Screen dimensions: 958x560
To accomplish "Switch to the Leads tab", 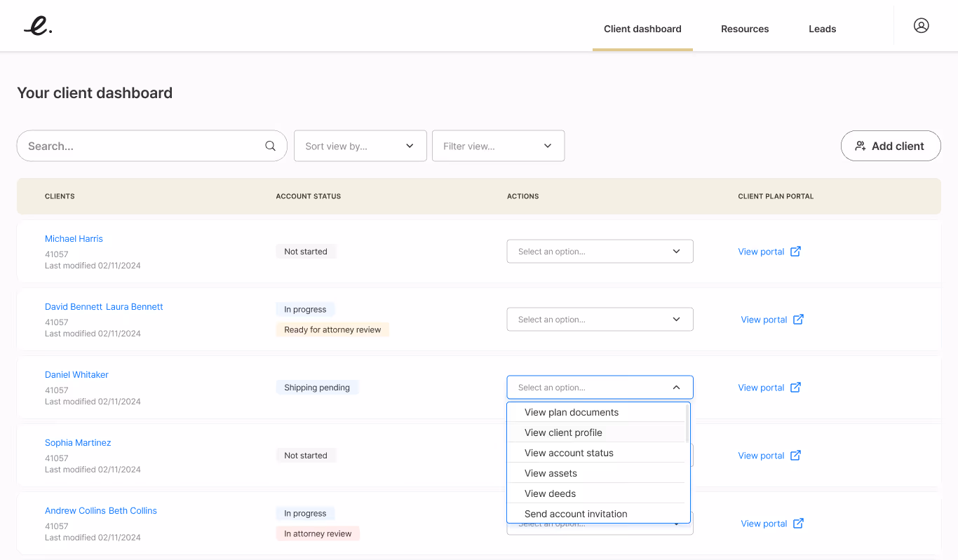I will click(822, 29).
